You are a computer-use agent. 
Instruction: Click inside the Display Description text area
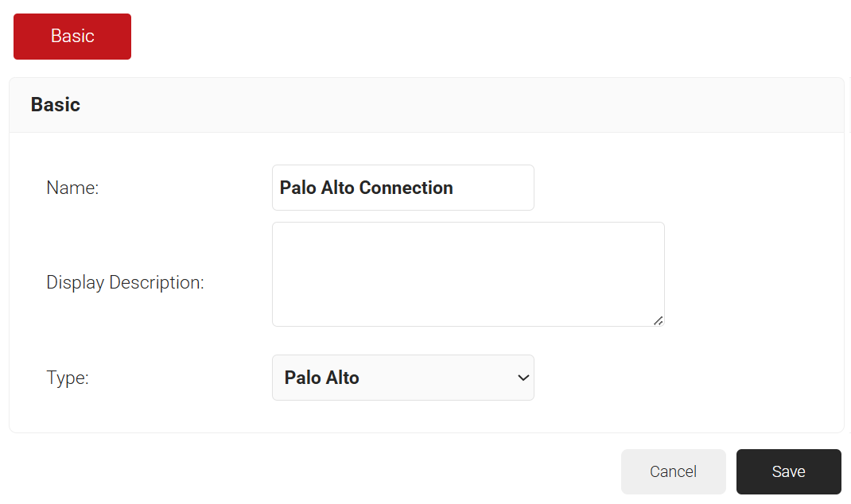[468, 273]
